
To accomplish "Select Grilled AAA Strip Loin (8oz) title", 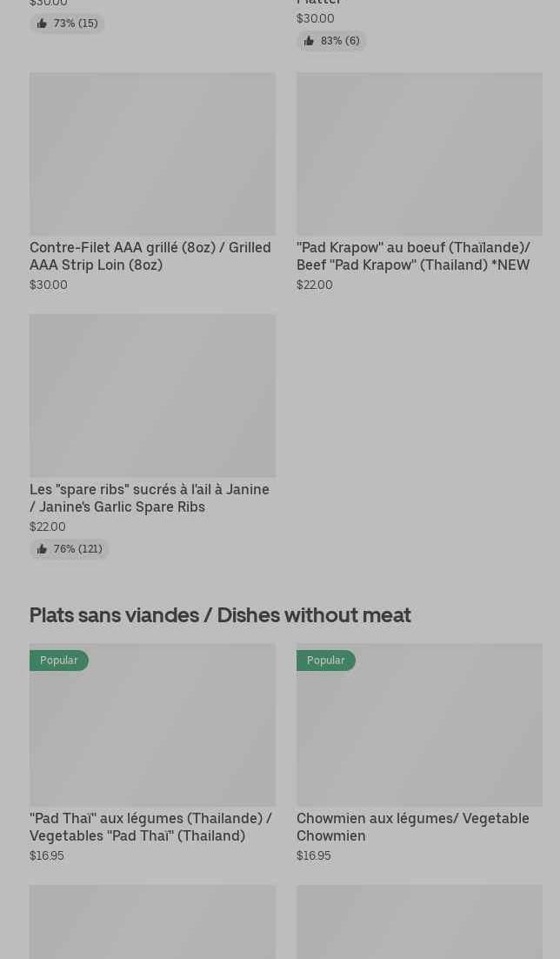I will coord(150,256).
